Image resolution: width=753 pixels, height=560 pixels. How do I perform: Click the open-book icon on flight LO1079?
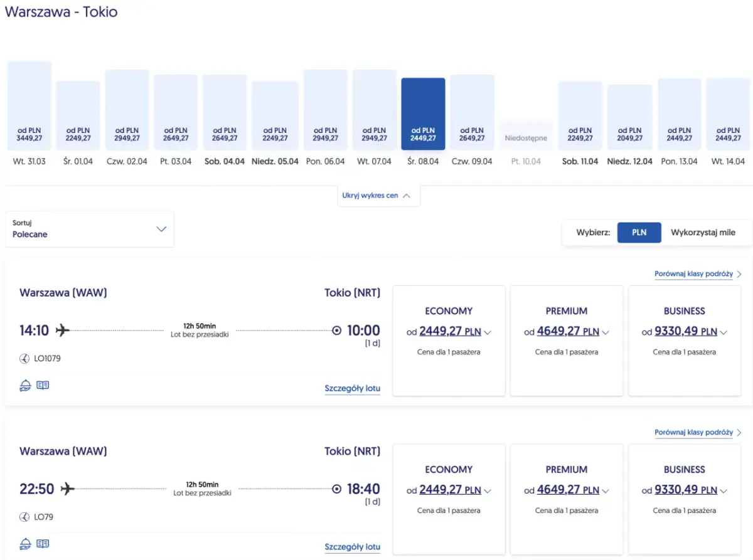click(43, 386)
